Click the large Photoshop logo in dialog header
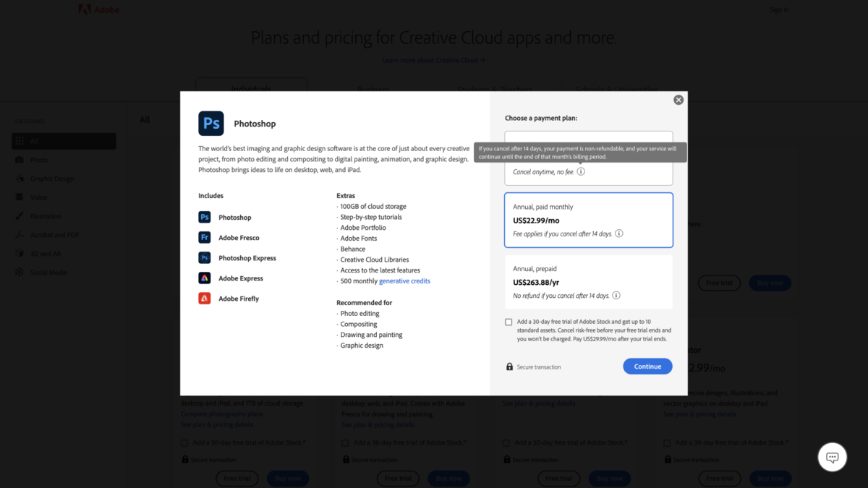This screenshot has height=488, width=868. pyautogui.click(x=211, y=124)
